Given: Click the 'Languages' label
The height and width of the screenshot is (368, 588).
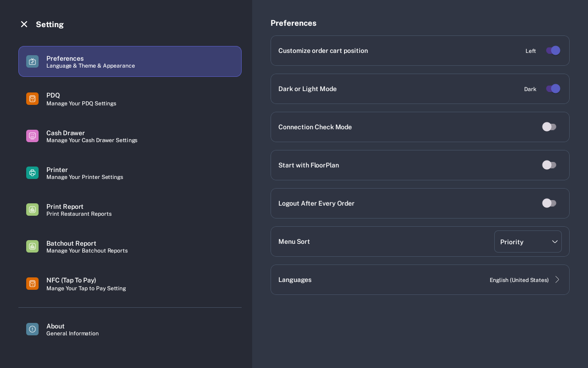Looking at the screenshot, I should coord(295,280).
